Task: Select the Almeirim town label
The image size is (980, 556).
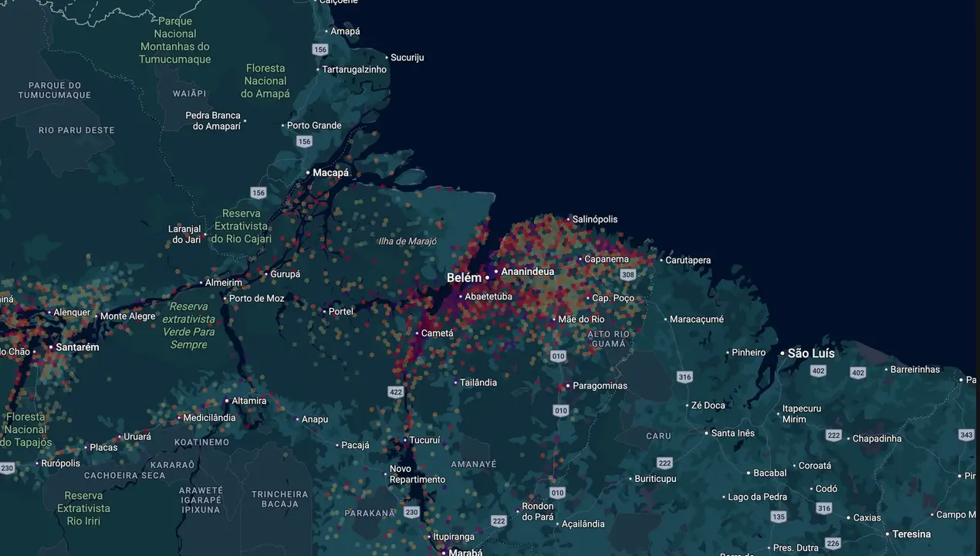Action: click(223, 283)
